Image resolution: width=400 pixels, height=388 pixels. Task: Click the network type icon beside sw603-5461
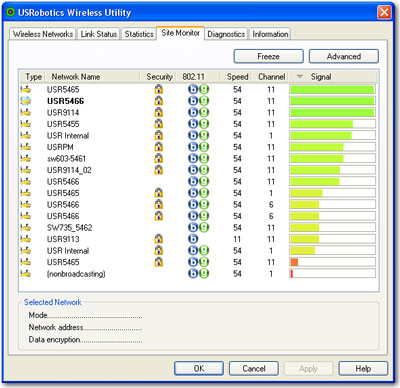pos(26,158)
